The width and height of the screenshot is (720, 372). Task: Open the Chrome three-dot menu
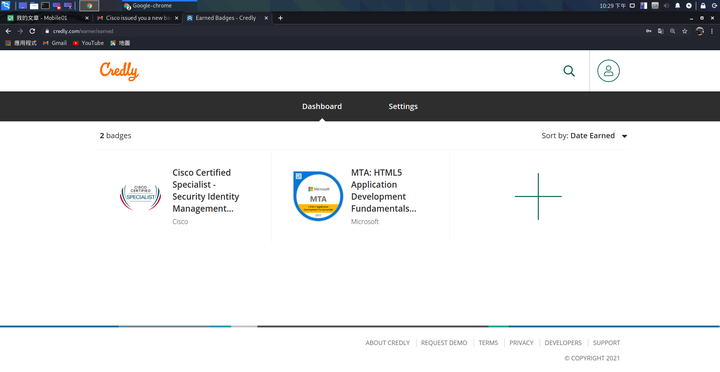pyautogui.click(x=712, y=31)
